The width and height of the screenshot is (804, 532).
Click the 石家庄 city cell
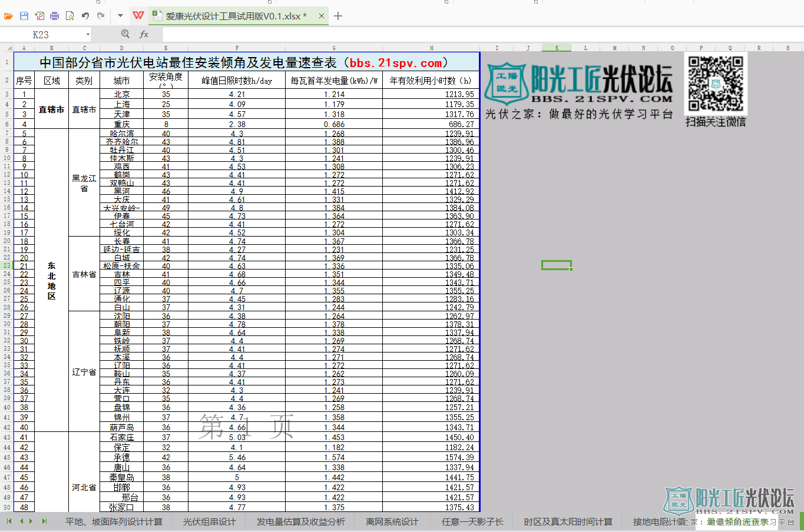(121, 437)
